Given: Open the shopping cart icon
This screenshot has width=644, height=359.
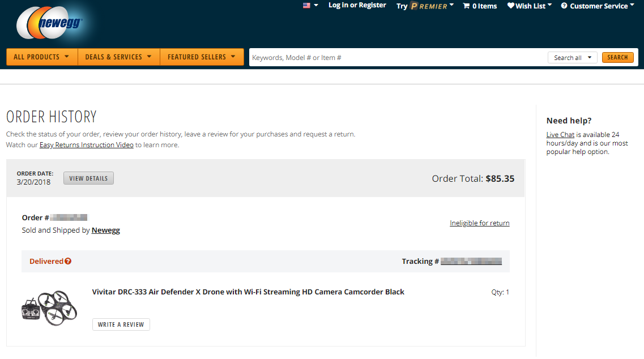Looking at the screenshot, I should click(466, 6).
